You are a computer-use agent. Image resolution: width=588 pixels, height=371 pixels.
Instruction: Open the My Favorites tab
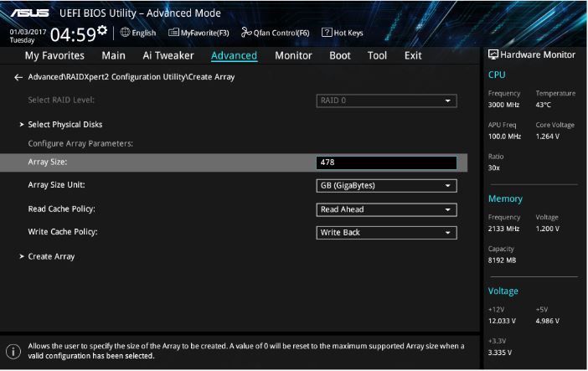(54, 55)
